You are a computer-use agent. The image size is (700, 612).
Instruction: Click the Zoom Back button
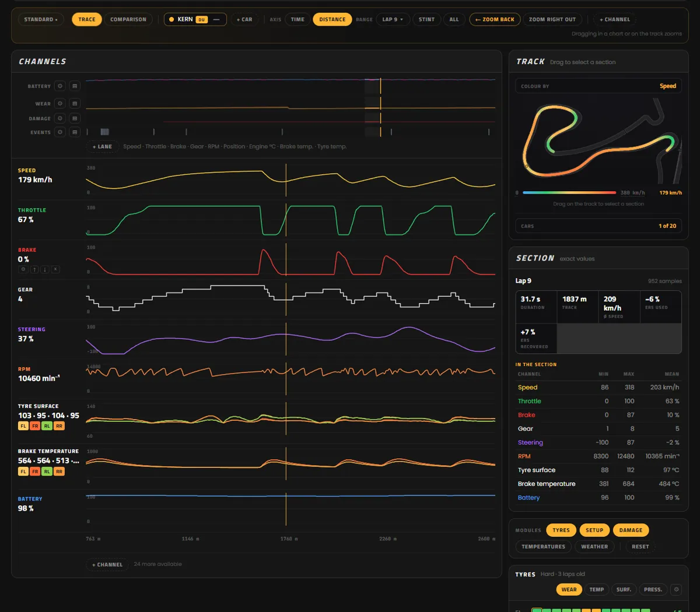coord(495,19)
